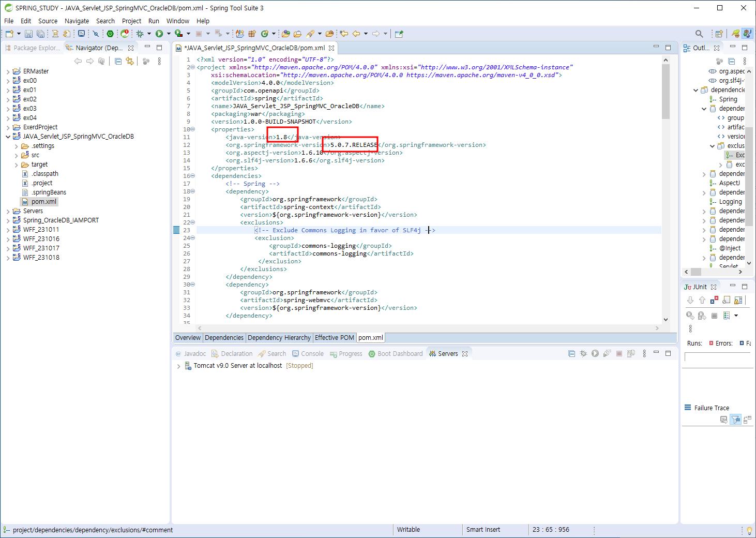Maximize the pom.xml editor area
Screen dimensions: 756x538
coord(668,48)
